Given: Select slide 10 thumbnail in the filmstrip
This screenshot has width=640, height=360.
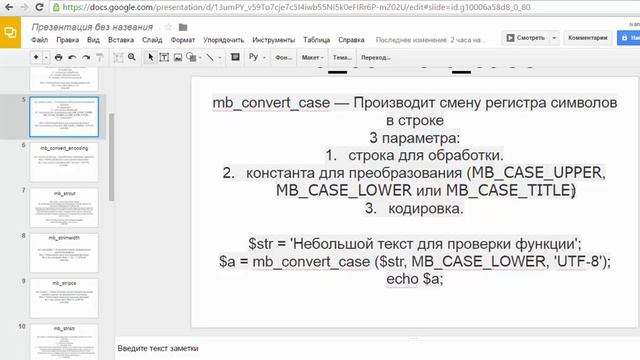Looking at the screenshot, I should click(x=64, y=342).
